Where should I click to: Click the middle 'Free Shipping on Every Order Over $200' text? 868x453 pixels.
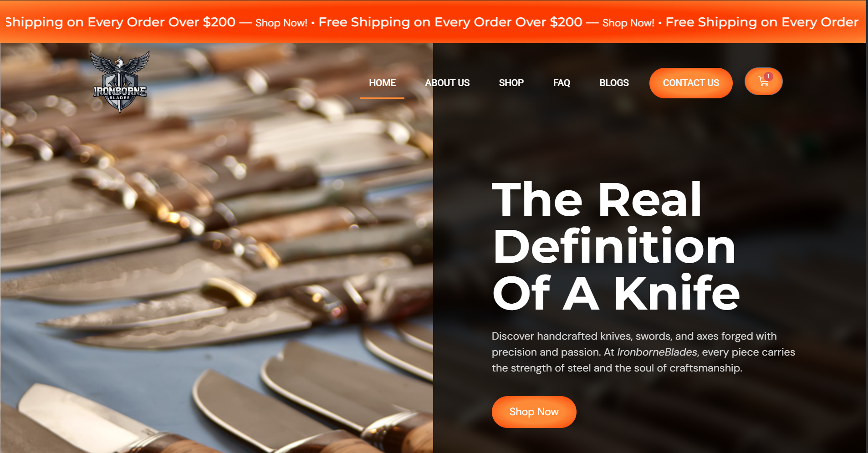pos(450,22)
